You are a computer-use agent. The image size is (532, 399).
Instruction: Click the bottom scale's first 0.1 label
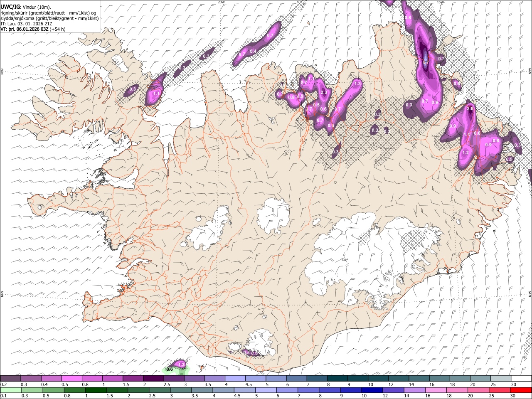pos(3,396)
